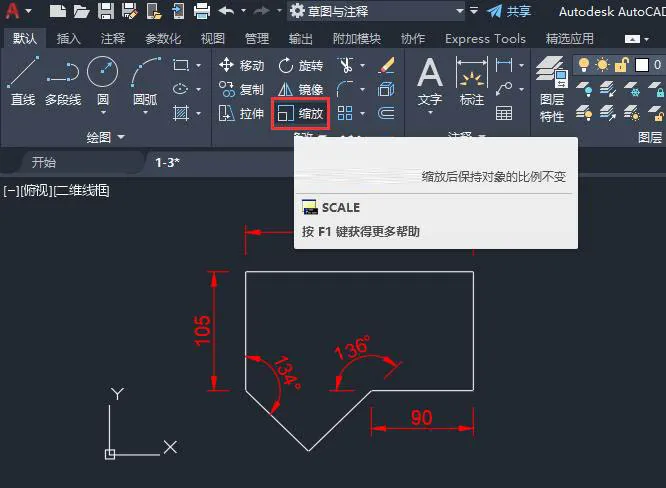
Task: Select the 1-3* drawing tab
Action: pos(167,162)
